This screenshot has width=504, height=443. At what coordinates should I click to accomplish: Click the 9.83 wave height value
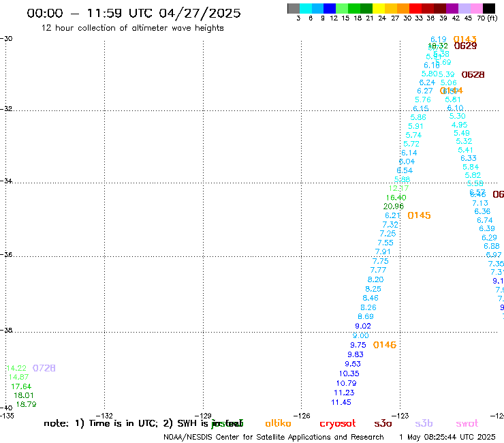click(x=356, y=354)
